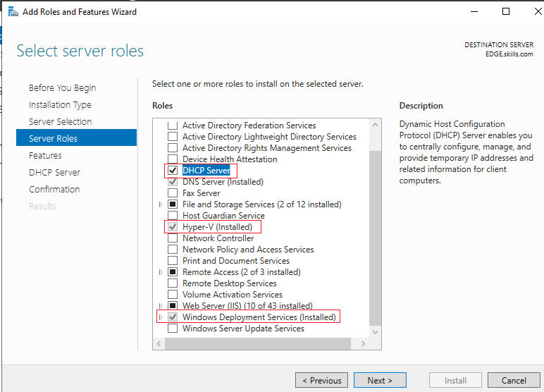Close the Add Roles and Features Wizard

pos(538,11)
